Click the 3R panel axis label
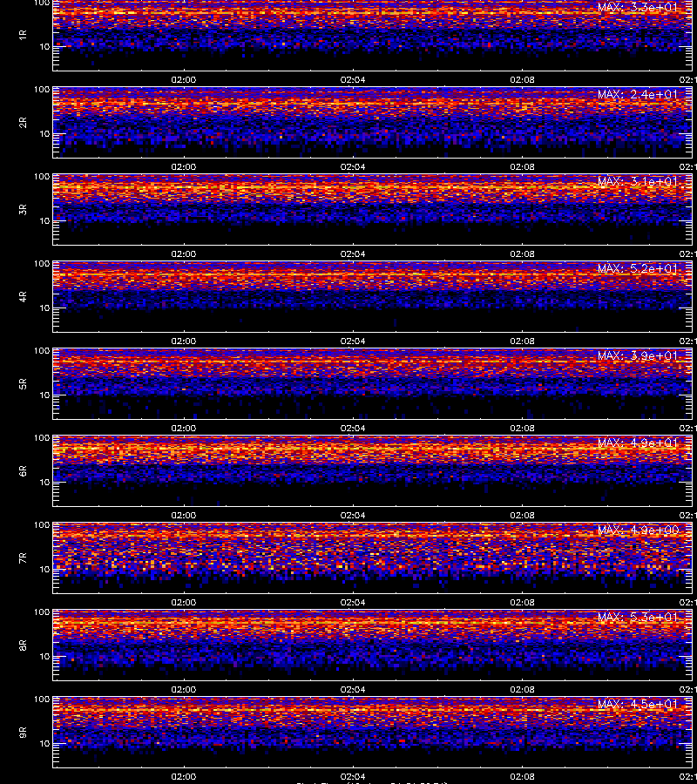This screenshot has width=697, height=784. [23, 209]
